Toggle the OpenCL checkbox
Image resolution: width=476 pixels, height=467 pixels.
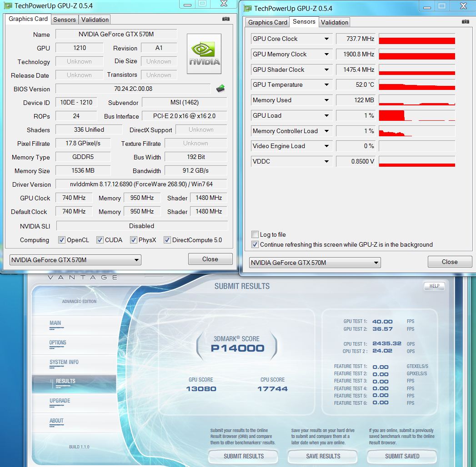(62, 240)
